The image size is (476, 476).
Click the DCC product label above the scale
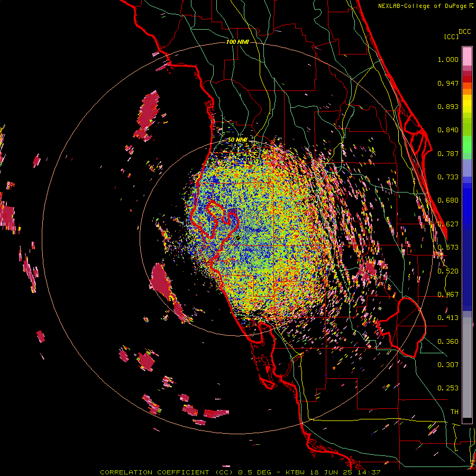coord(464,32)
